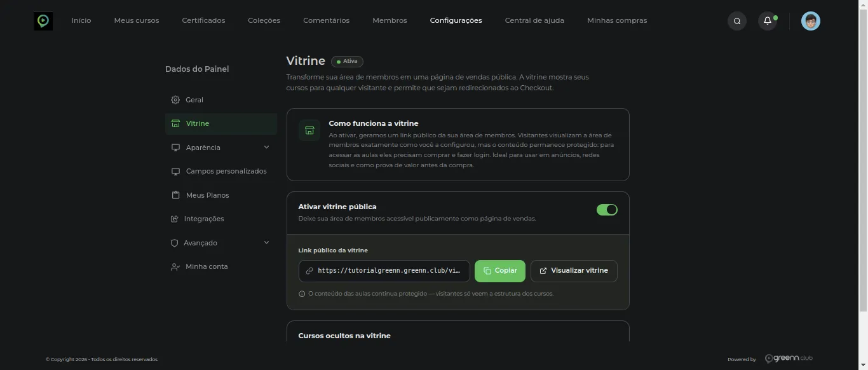Screen dimensions: 868x370
Task: Click the shield icon beside Avançado
Action: 175,243
